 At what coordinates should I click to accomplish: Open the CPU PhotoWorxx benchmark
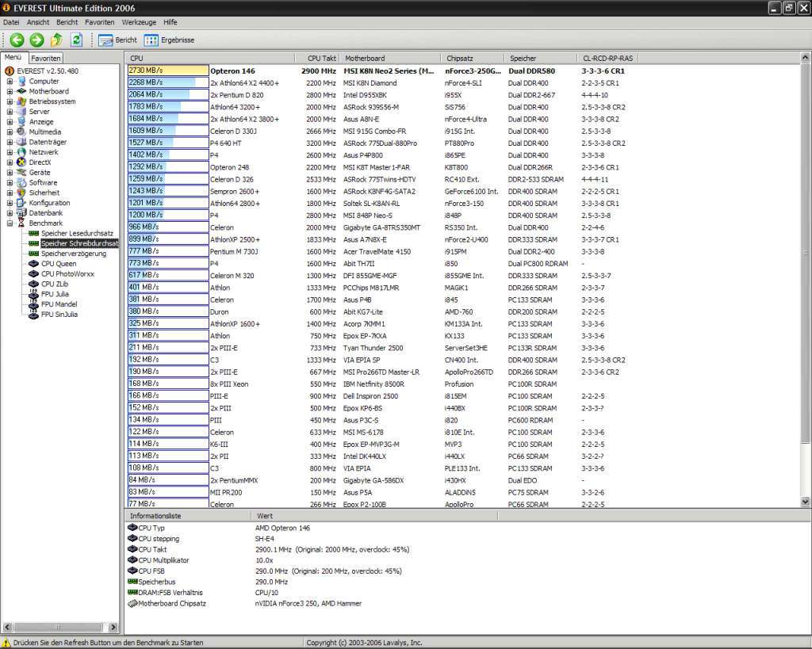point(67,273)
